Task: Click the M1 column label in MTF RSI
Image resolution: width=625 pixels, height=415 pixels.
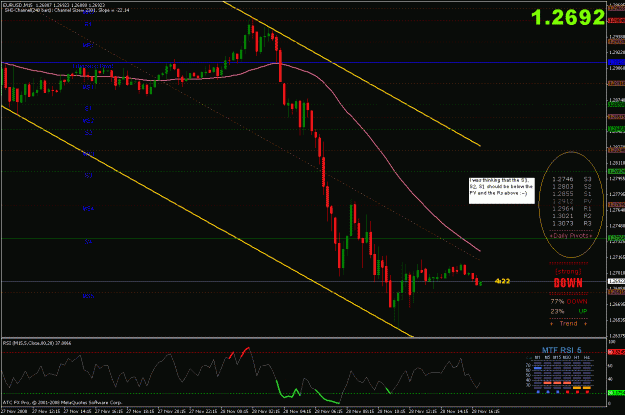Action: tap(537, 358)
